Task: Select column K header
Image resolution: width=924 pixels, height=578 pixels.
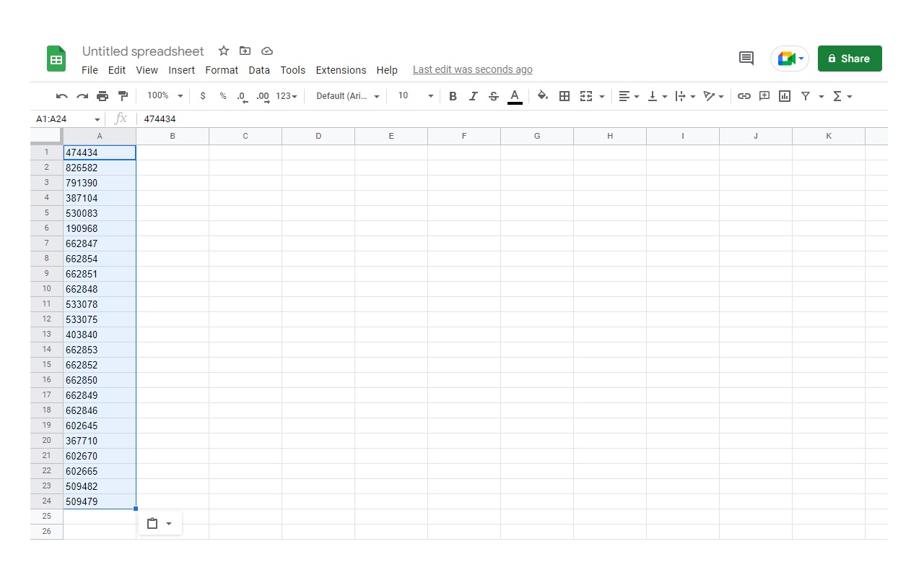Action: tap(829, 136)
